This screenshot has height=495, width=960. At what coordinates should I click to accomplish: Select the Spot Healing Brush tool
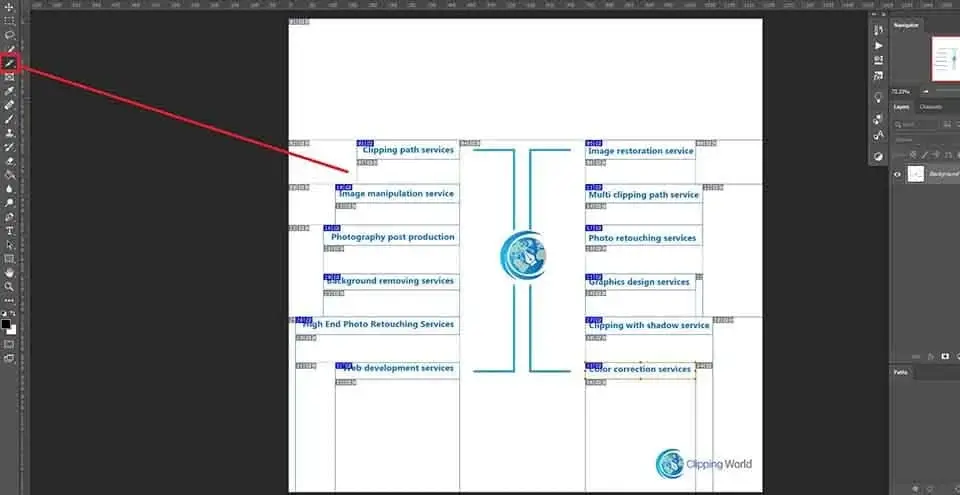9,105
